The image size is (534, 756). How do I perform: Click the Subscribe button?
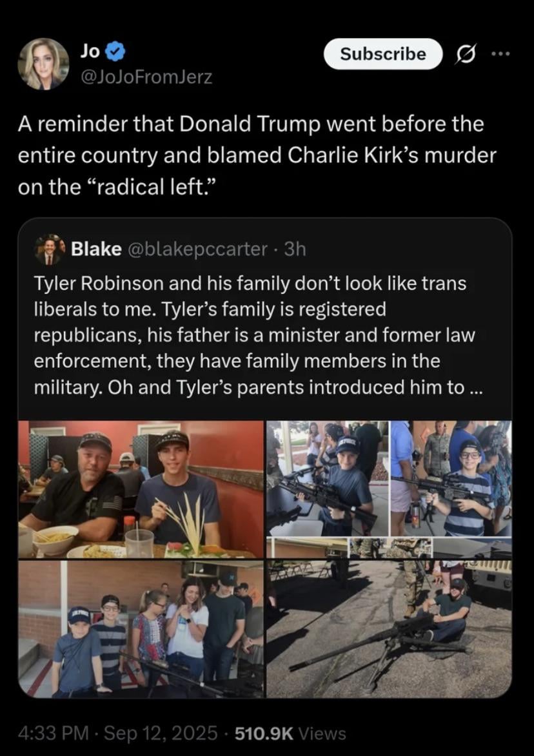[383, 54]
